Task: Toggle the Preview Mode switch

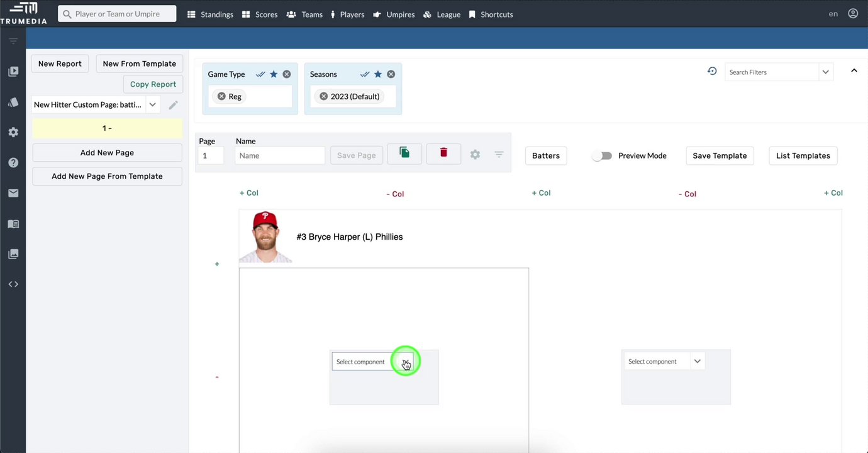Action: pos(603,155)
